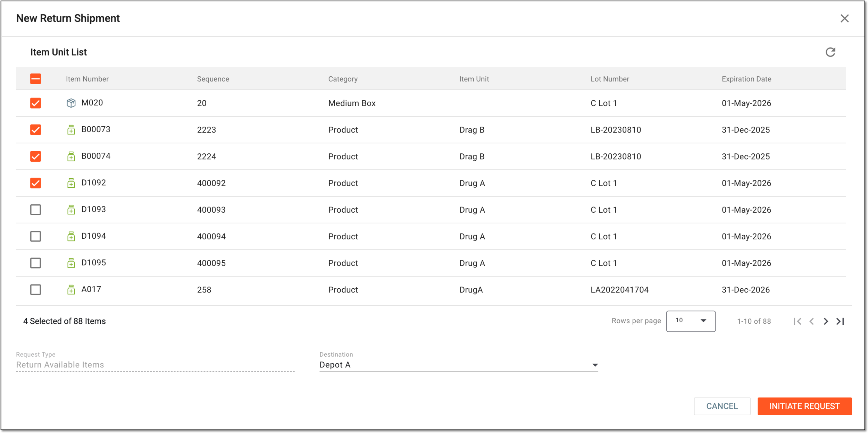Click the box icon beside M020

click(71, 103)
